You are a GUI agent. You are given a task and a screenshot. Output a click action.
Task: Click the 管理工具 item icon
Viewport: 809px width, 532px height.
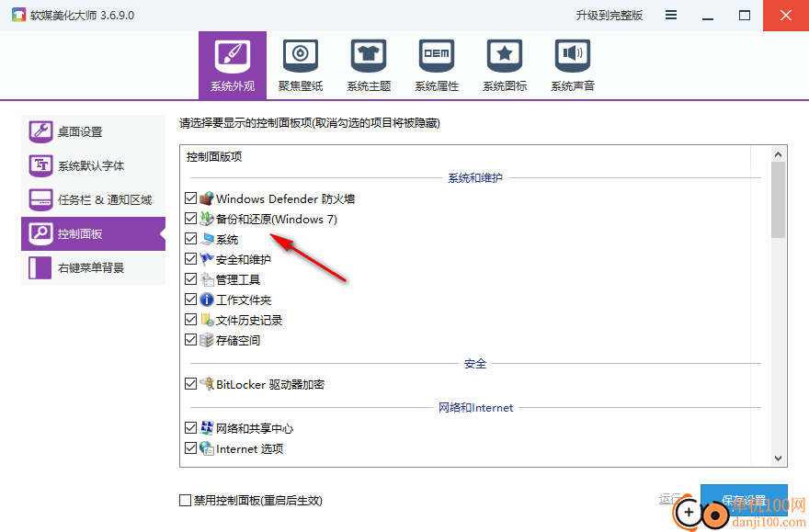tap(207, 279)
